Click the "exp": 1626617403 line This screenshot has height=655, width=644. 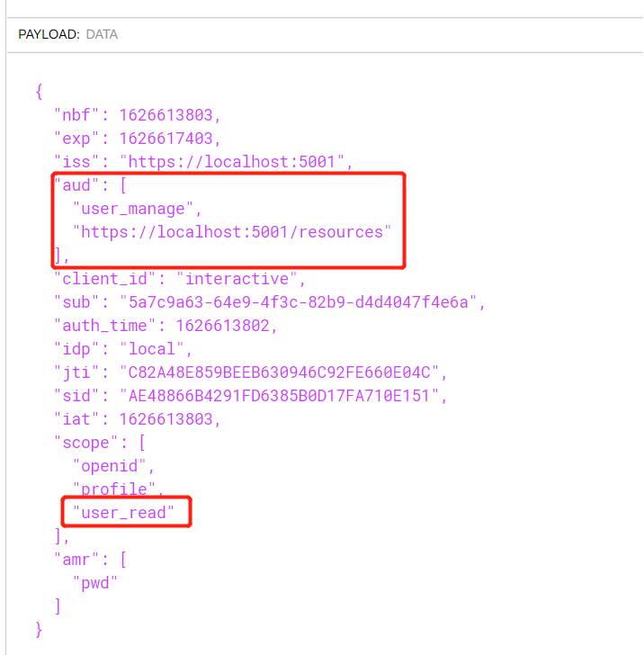(137, 139)
